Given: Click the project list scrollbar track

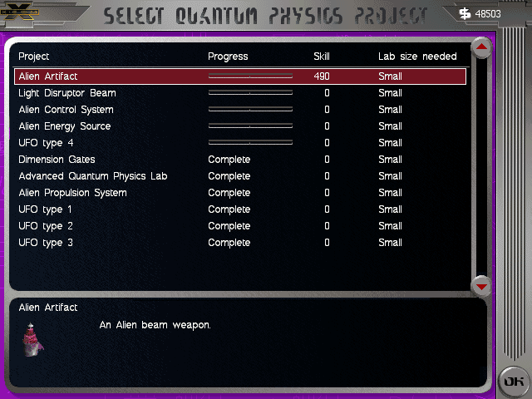Looking at the screenshot, I should pyautogui.click(x=481, y=167).
